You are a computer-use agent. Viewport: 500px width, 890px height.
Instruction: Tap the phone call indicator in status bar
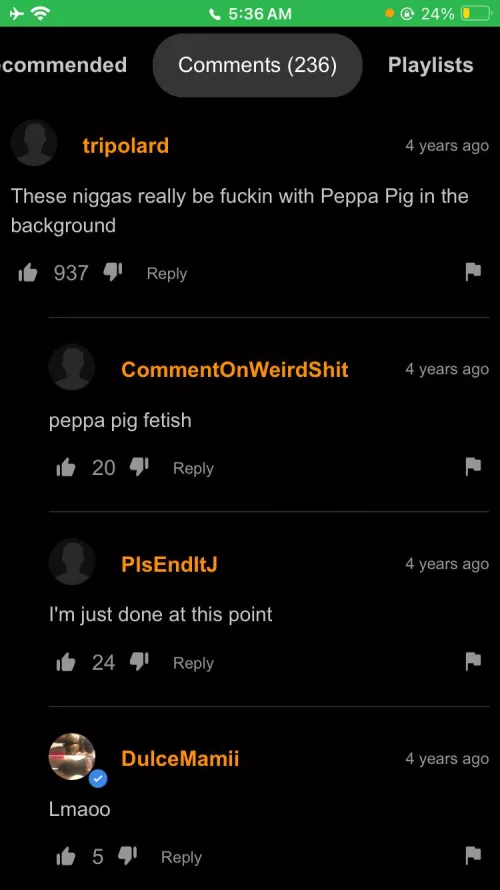click(x=215, y=14)
